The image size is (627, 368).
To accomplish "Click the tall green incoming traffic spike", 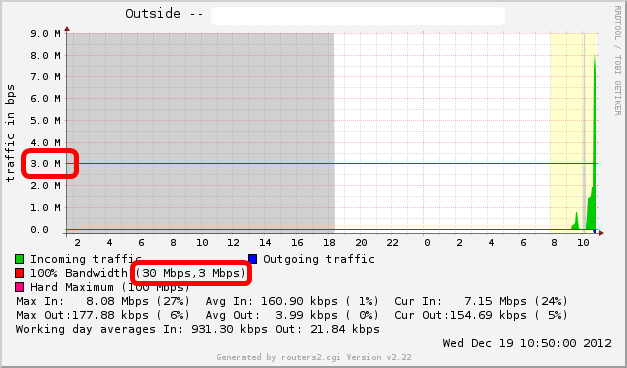I will click(595, 160).
